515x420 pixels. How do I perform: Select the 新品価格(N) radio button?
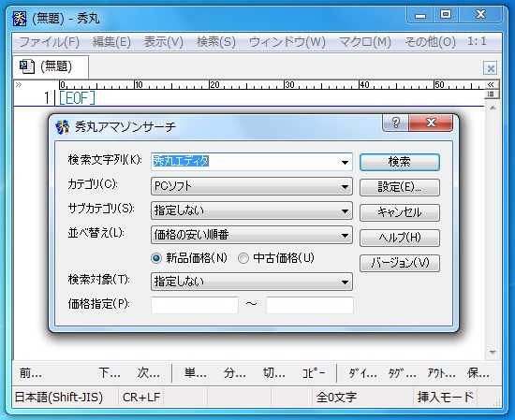pos(156,258)
